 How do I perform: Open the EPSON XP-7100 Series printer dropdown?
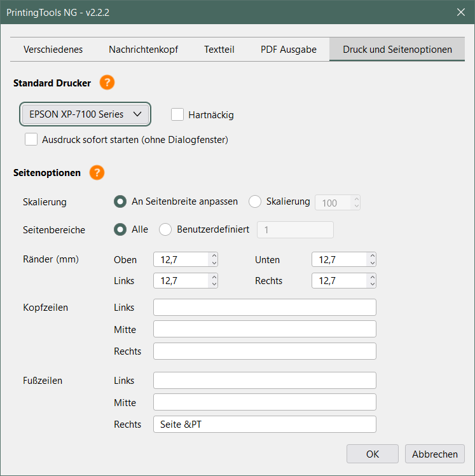85,114
